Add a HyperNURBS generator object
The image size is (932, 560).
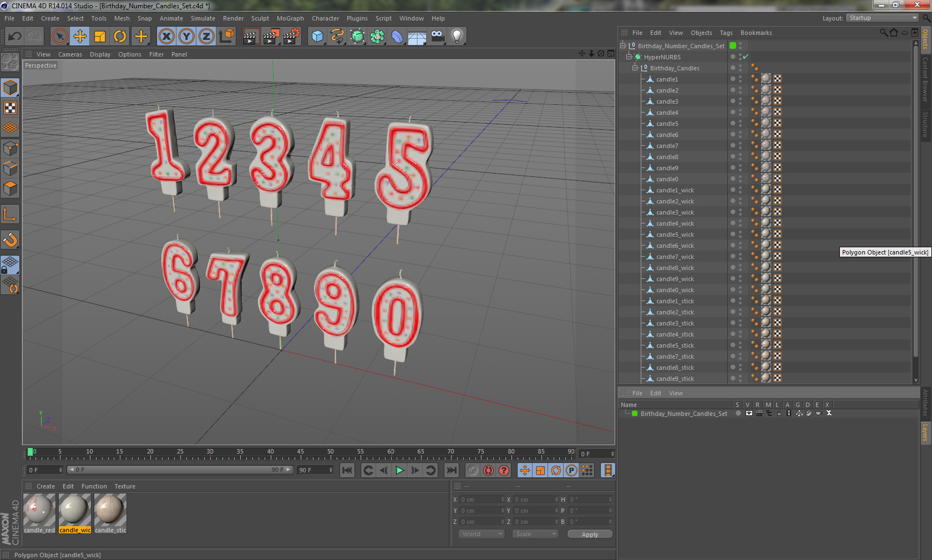pyautogui.click(x=357, y=37)
